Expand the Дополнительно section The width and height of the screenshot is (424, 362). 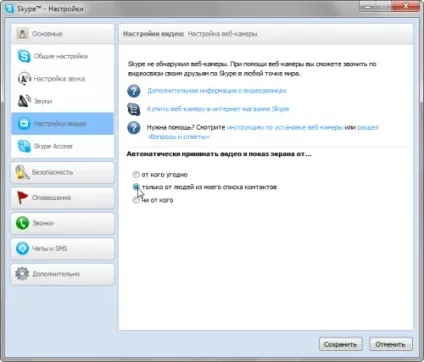[x=62, y=274]
